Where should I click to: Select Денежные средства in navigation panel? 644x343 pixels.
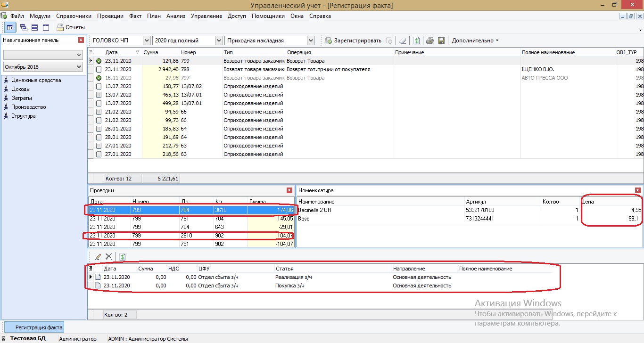click(x=36, y=80)
